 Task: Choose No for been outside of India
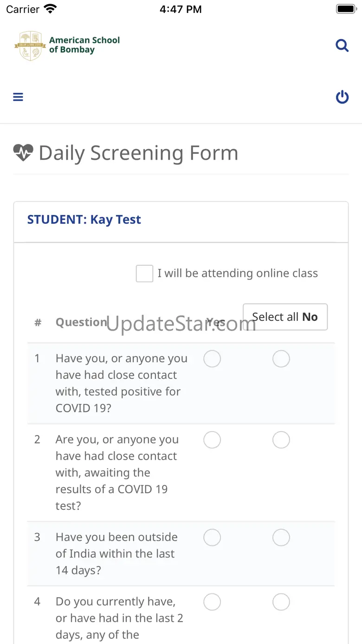(x=281, y=537)
